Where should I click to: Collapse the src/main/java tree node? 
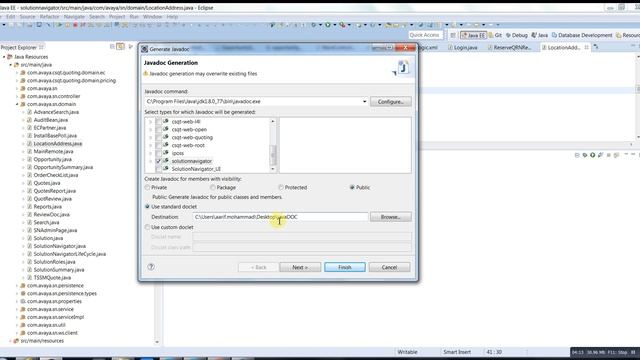coord(11,64)
